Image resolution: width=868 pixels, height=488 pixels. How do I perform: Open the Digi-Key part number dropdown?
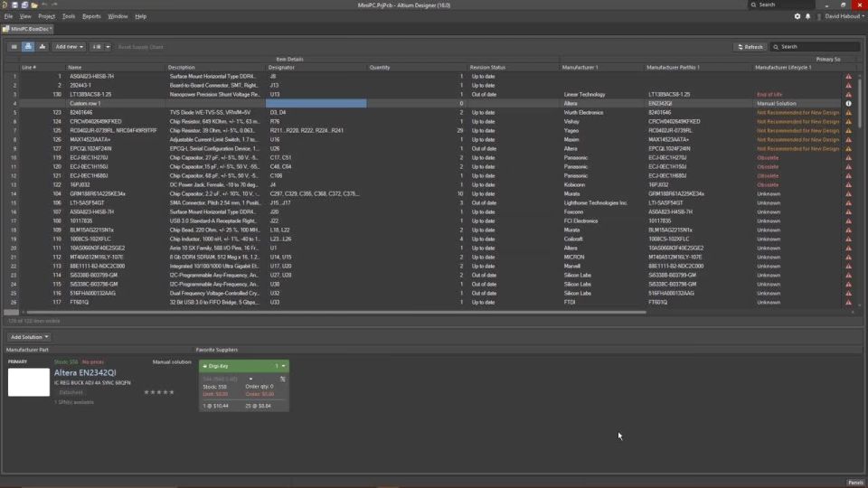250,379
